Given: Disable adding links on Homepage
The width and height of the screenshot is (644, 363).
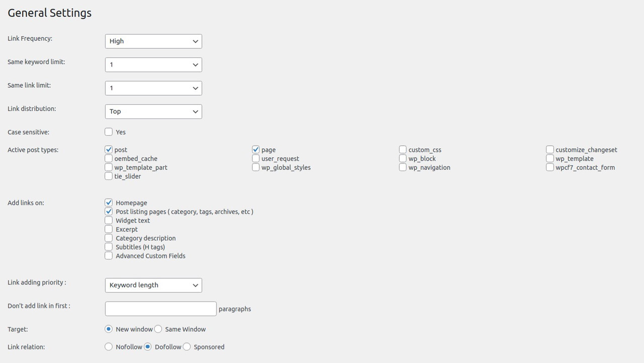Looking at the screenshot, I should click(x=109, y=203).
